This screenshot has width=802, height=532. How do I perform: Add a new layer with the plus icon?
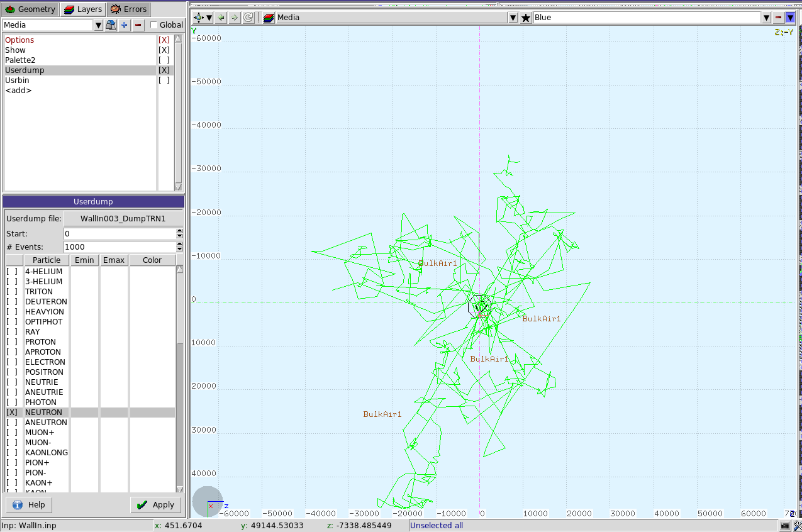click(125, 25)
